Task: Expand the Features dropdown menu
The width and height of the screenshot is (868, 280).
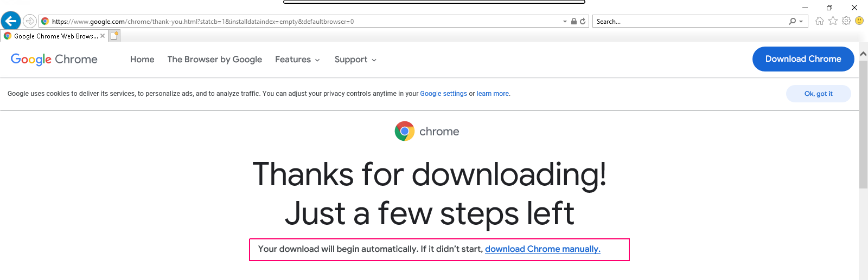Action: tap(297, 60)
